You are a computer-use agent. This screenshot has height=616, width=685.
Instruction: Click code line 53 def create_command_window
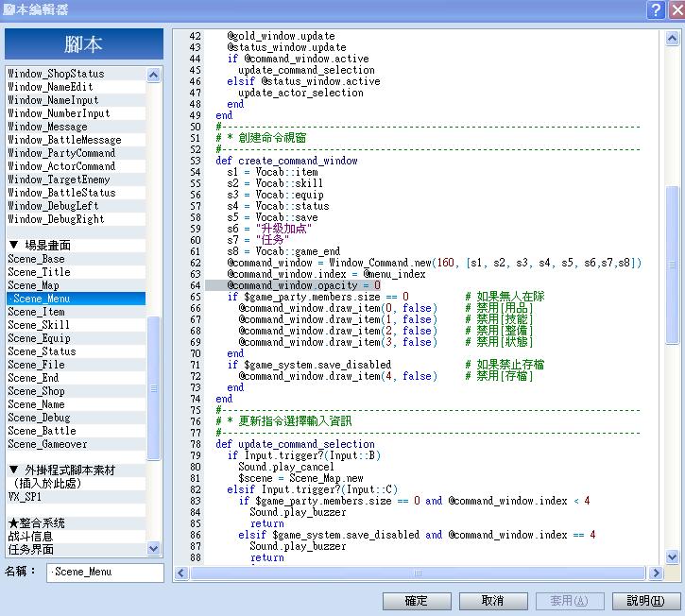click(286, 161)
